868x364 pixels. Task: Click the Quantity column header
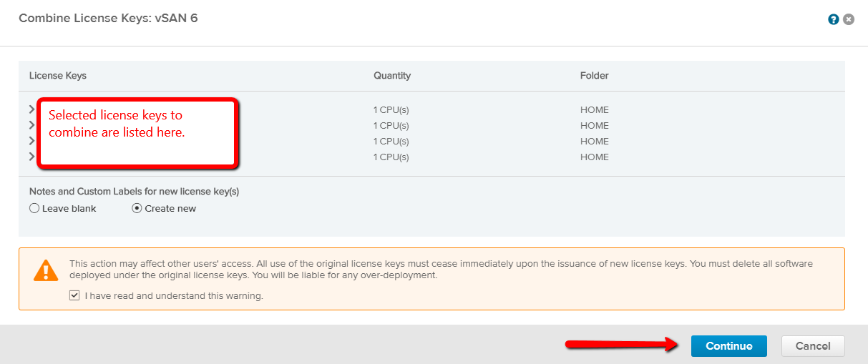pos(392,76)
